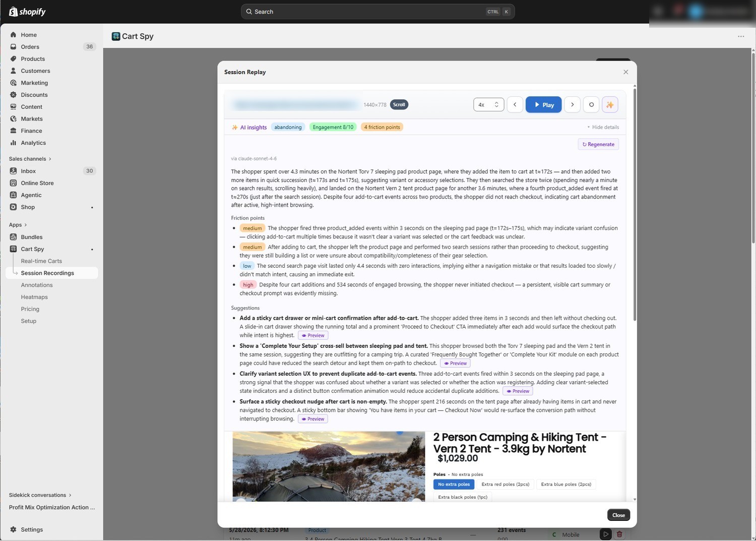
Task: Open Orders in the sidebar
Action: [x=30, y=47]
